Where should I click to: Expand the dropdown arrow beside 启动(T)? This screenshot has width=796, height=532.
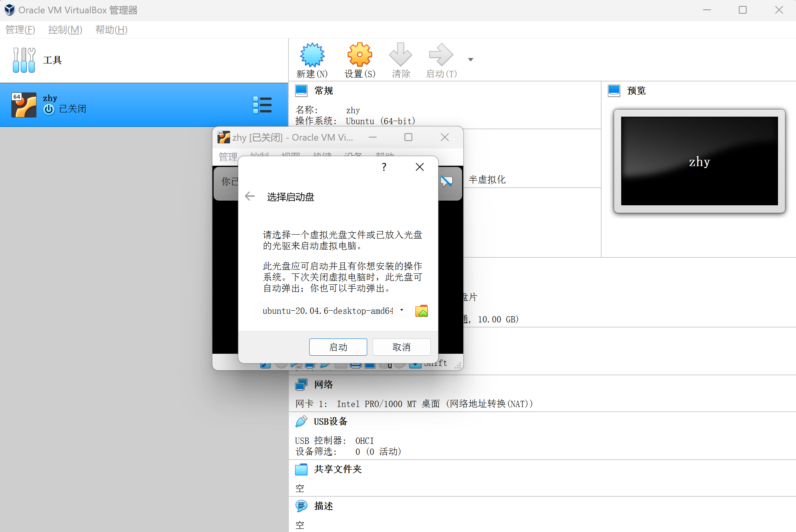(471, 60)
